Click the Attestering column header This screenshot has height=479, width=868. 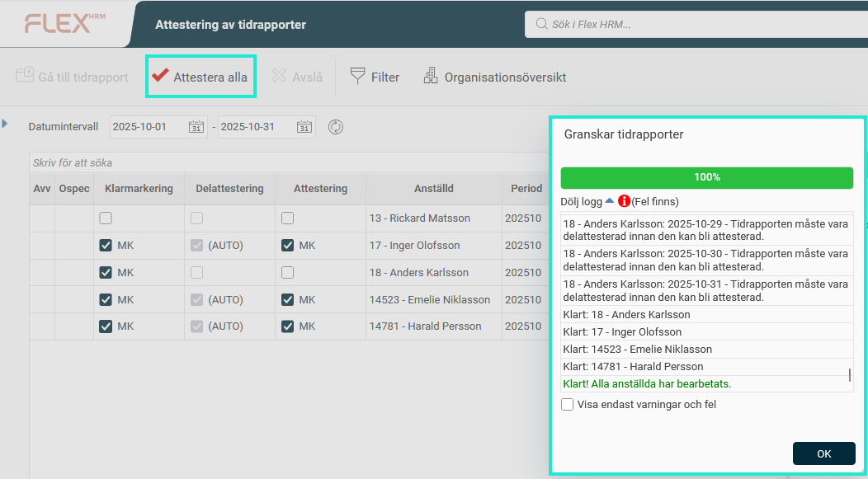(320, 189)
